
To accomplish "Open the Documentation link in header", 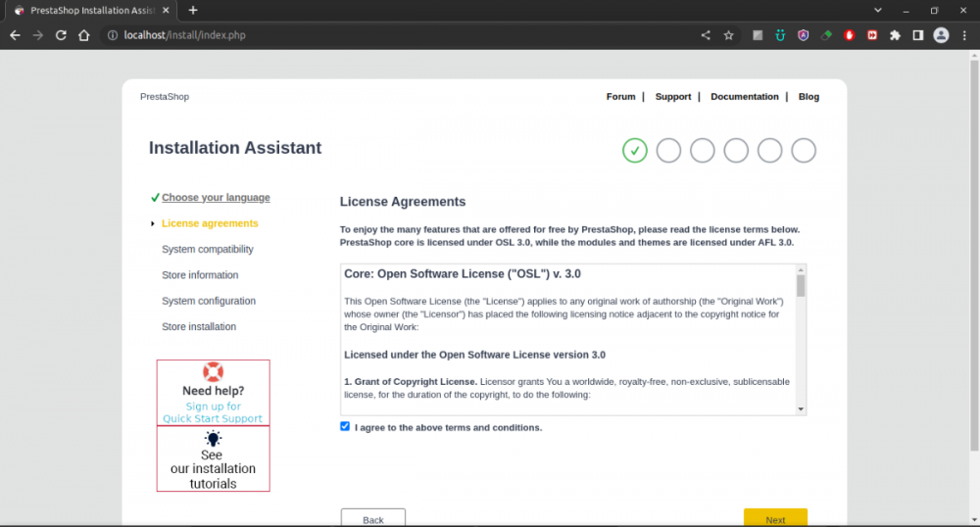I will tap(744, 97).
